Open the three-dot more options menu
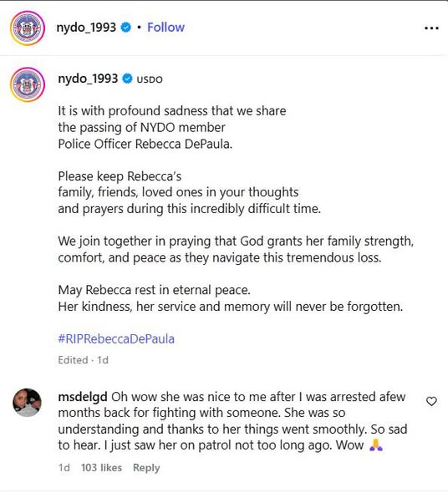This screenshot has height=493, width=448. (x=431, y=28)
